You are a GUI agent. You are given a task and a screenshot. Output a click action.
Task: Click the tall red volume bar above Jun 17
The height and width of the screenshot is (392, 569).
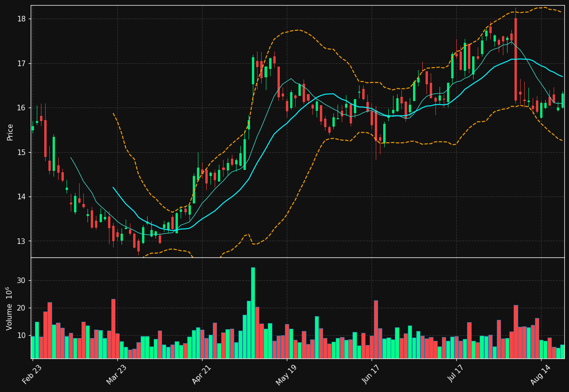(376, 329)
